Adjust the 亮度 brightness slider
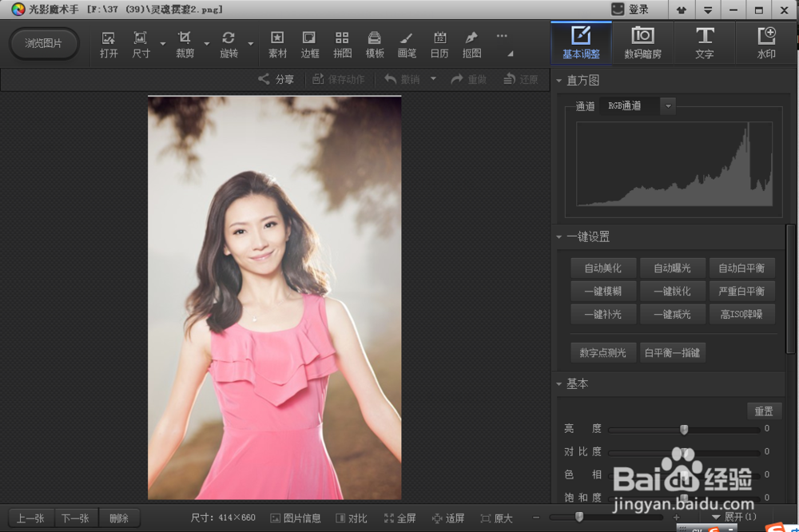799x532 pixels. click(x=684, y=430)
